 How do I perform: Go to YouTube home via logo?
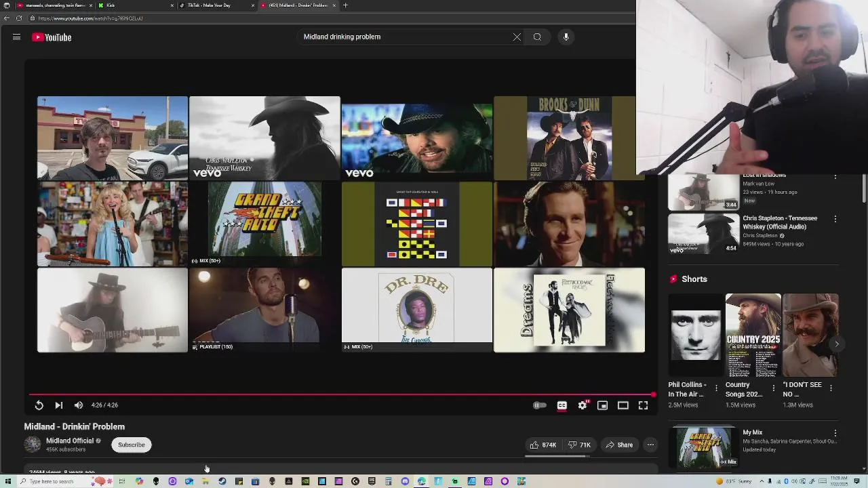(x=52, y=37)
